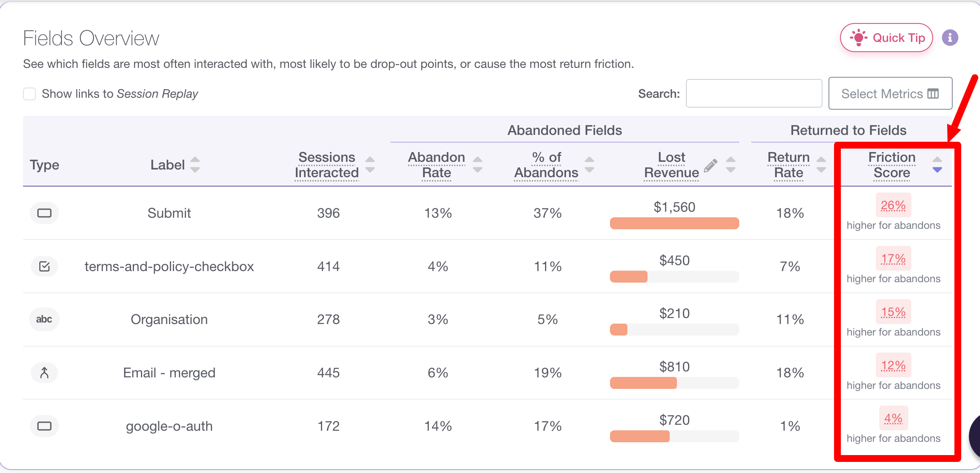Enable Show links to Session Replay checkbox
The image size is (980, 473).
pyautogui.click(x=29, y=94)
